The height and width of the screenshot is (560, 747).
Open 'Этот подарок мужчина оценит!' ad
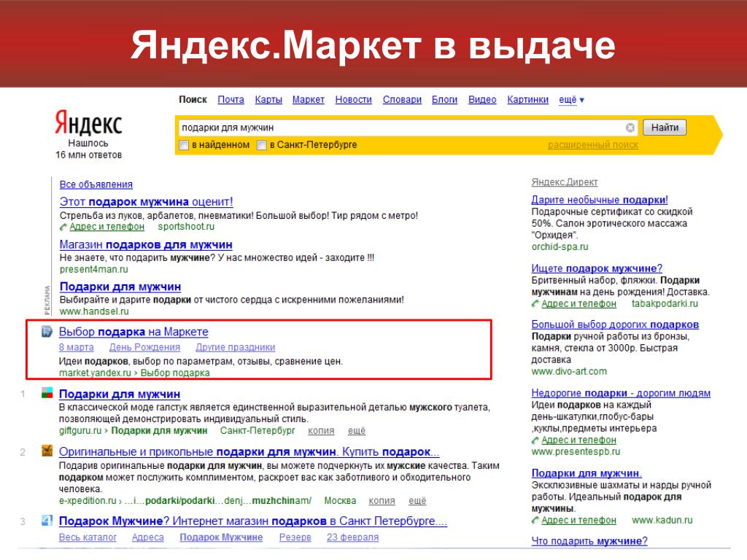(146, 201)
